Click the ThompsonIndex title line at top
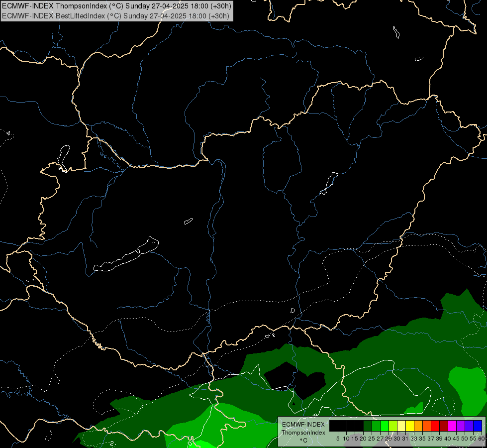Image resolution: width=487 pixels, height=448 pixels. point(117,6)
